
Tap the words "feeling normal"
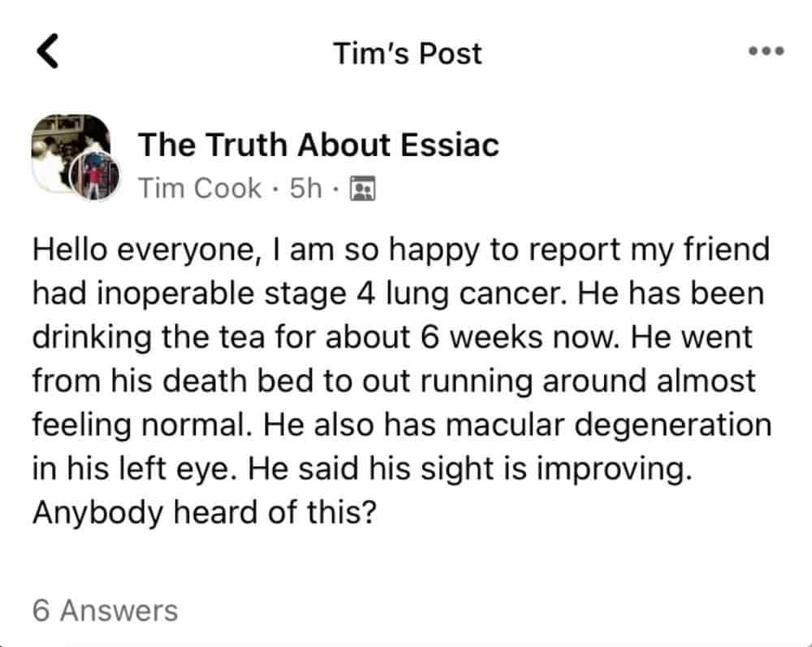point(142,426)
